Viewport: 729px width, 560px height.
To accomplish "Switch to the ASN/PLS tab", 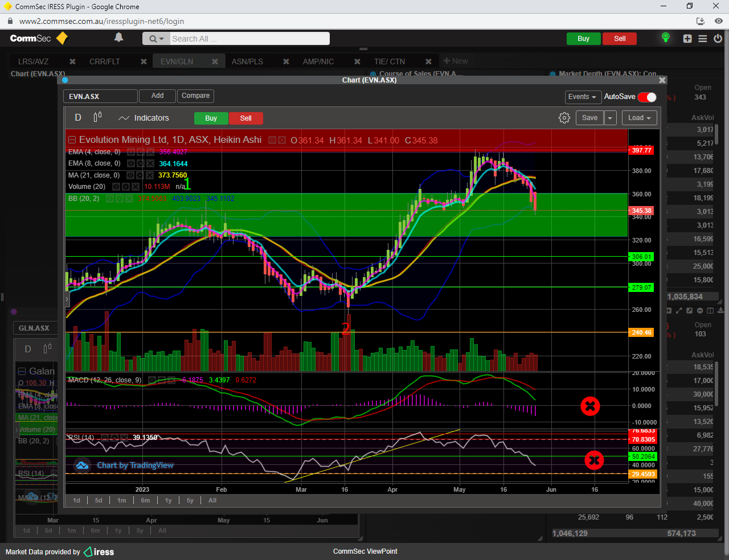I will point(247,61).
